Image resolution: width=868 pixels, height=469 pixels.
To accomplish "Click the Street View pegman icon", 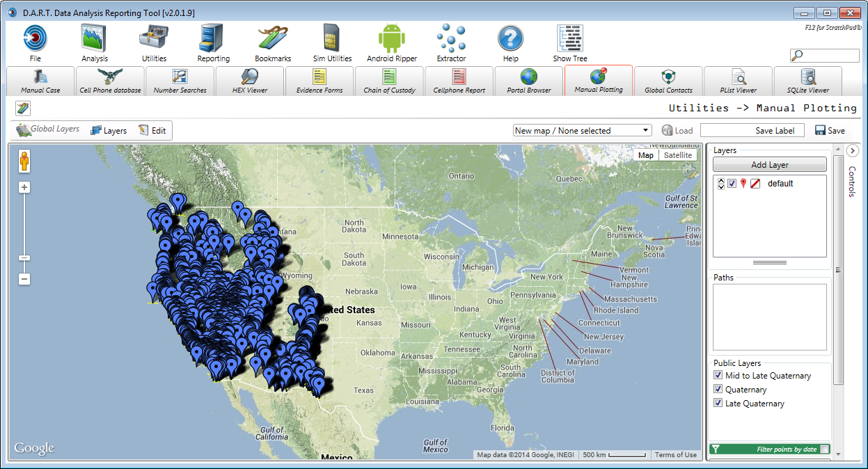I will point(24,161).
